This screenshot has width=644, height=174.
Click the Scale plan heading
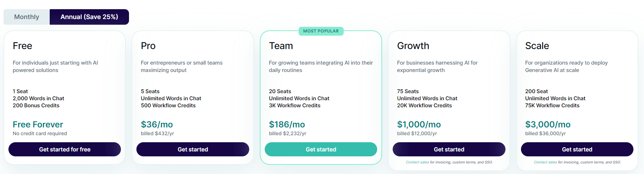(537, 46)
